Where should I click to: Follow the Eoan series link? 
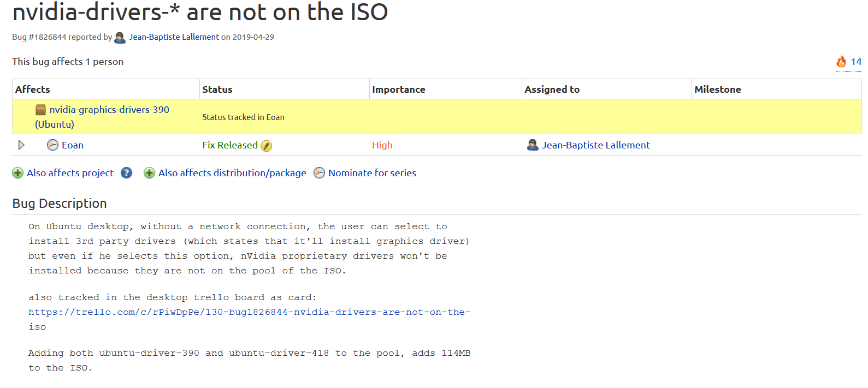pyautogui.click(x=73, y=145)
